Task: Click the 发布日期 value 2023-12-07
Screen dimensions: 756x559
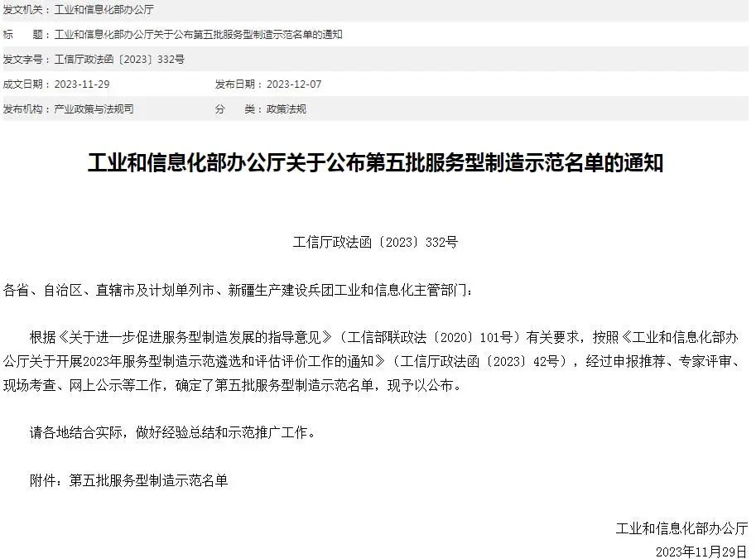Action: pyautogui.click(x=294, y=84)
